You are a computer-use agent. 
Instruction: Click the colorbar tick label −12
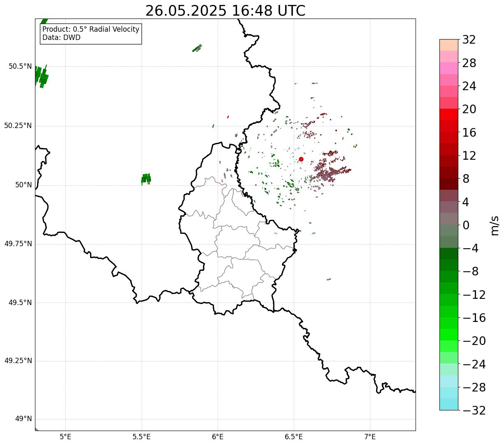[x=474, y=295]
